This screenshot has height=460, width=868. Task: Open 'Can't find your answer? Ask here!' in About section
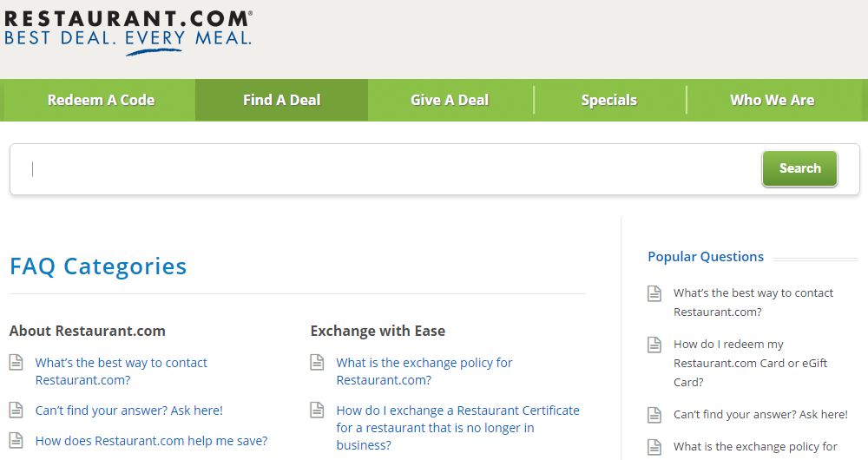tap(129, 411)
